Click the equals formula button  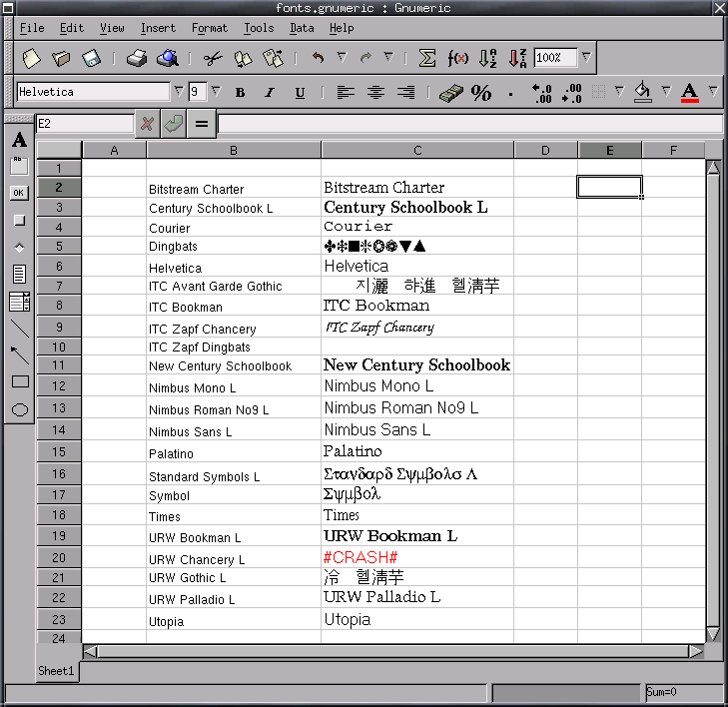(x=201, y=124)
